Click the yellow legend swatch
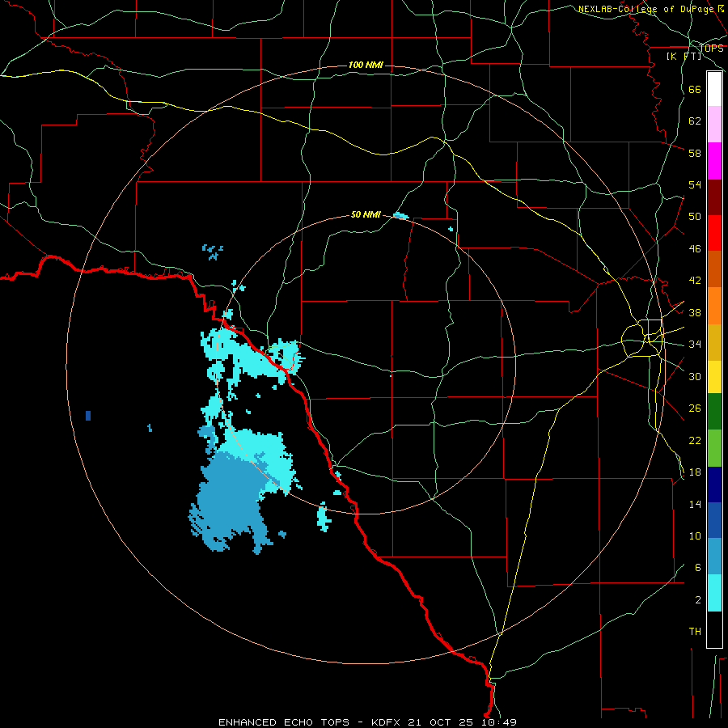The image size is (728, 728). tap(714, 377)
